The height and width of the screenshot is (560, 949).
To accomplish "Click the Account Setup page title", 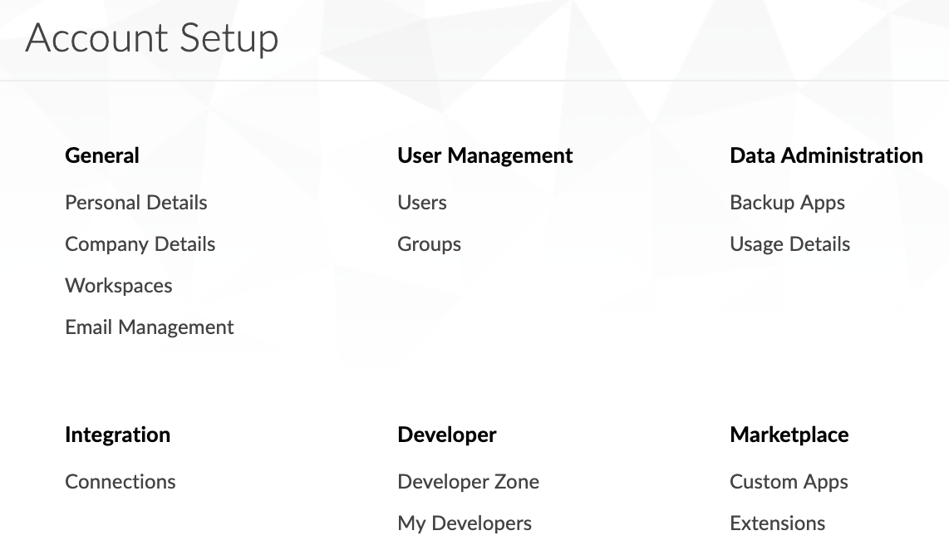I will click(x=152, y=38).
